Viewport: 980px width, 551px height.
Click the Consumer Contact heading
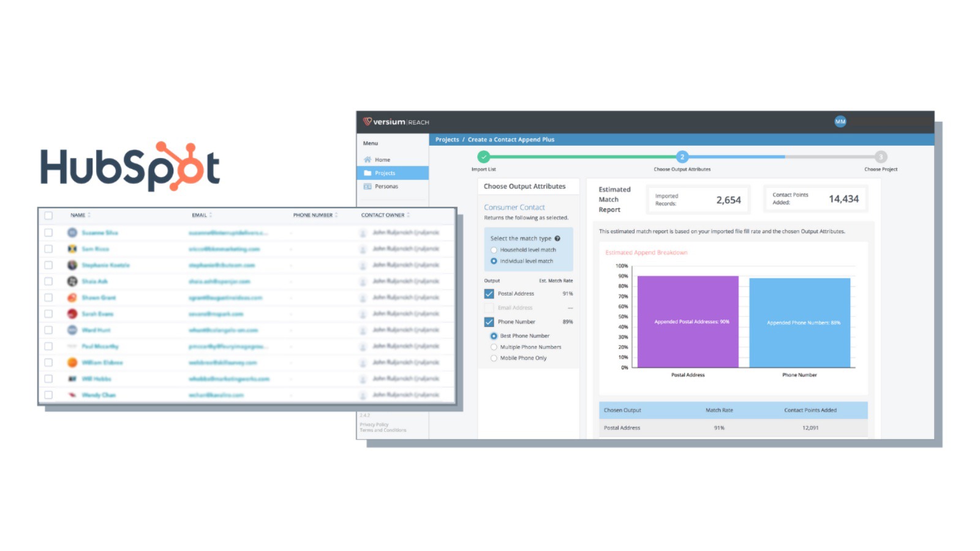point(514,208)
